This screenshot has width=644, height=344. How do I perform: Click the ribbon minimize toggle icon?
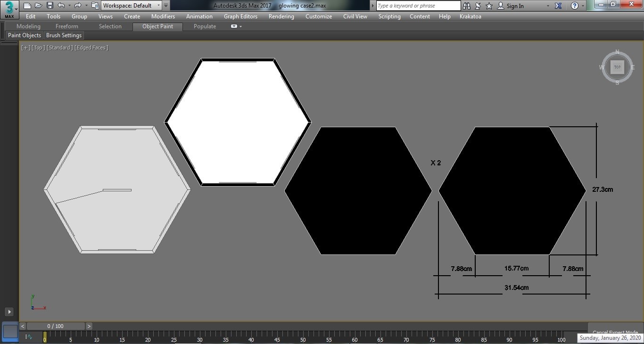pyautogui.click(x=234, y=26)
